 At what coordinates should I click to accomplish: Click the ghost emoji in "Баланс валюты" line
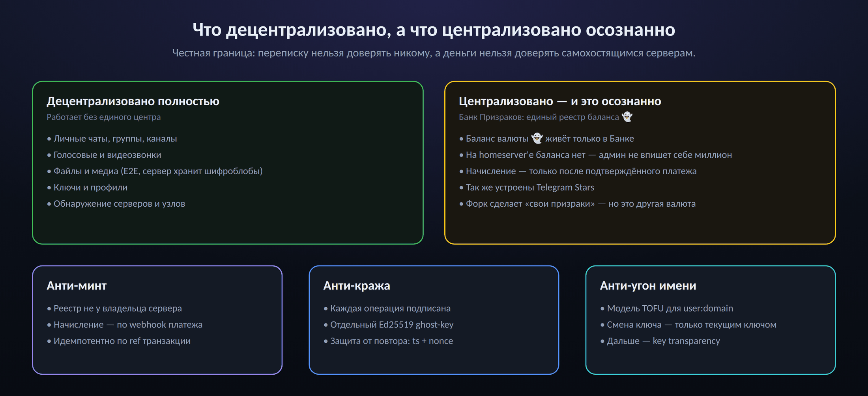[x=537, y=138]
